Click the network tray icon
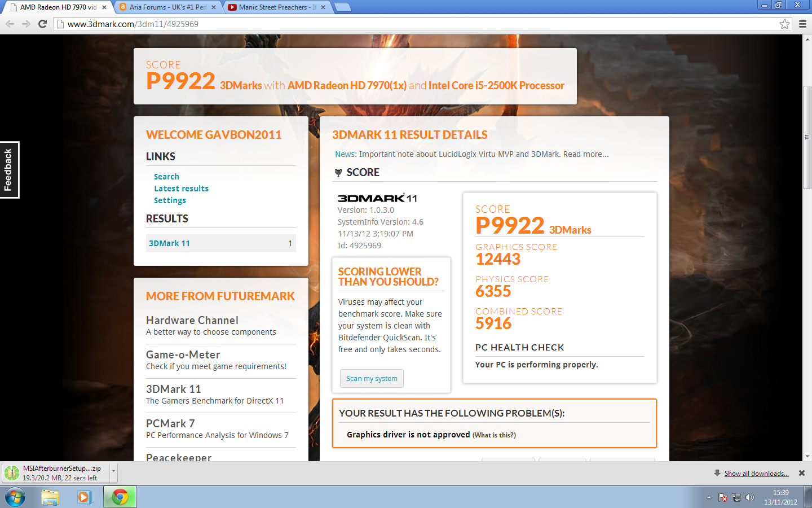 click(736, 497)
